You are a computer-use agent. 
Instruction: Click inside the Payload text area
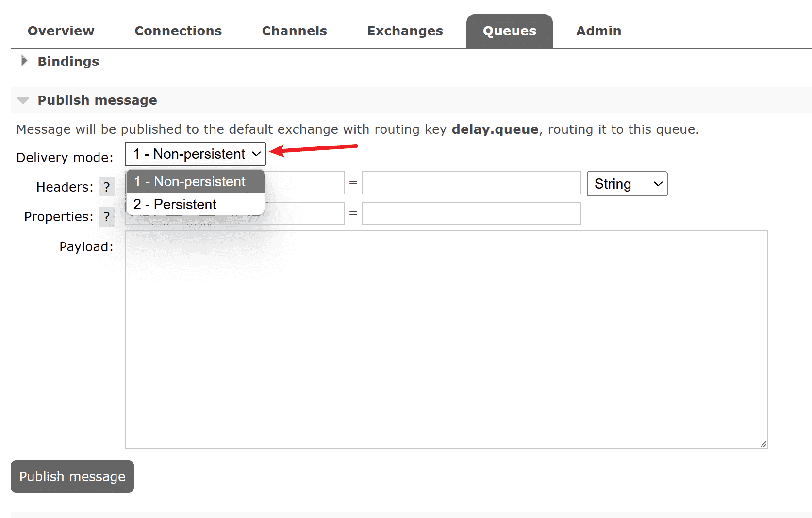point(446,339)
